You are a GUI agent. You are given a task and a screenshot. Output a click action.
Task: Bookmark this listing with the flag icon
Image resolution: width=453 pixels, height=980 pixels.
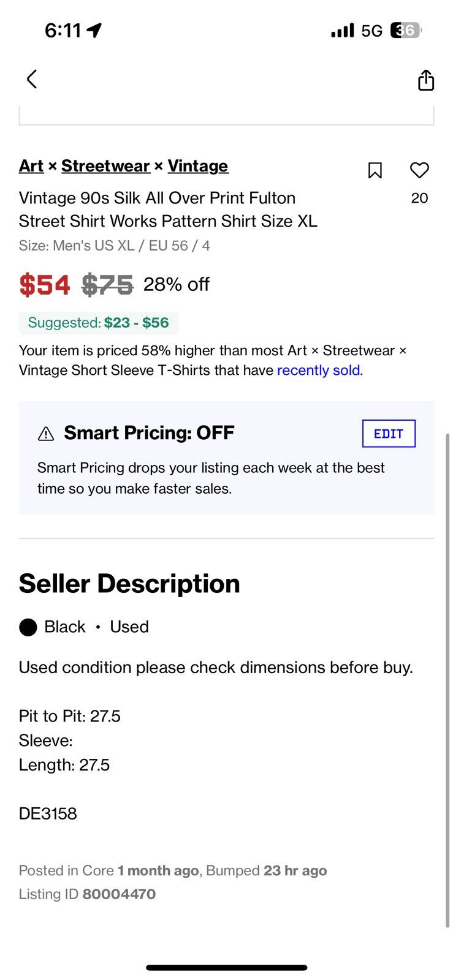[375, 170]
